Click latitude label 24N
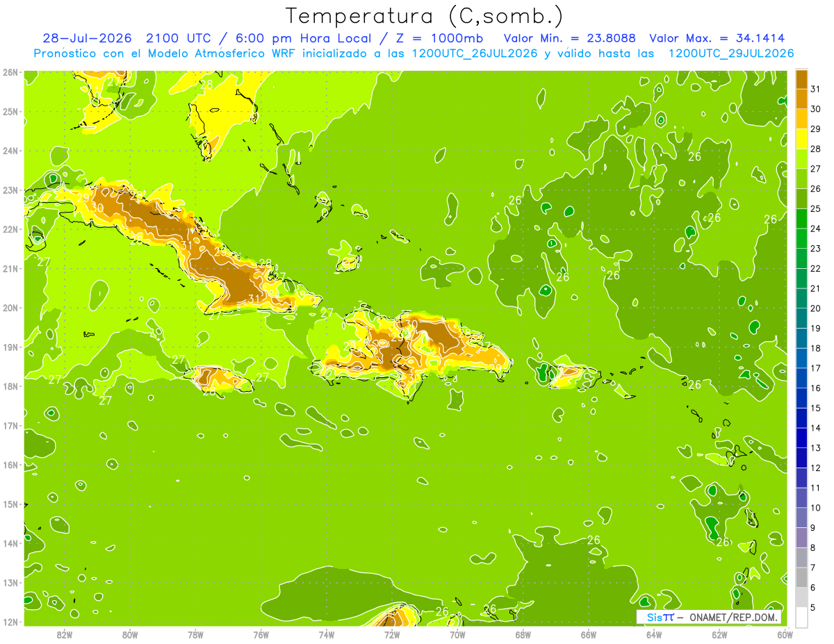The width and height of the screenshot is (834, 644). pyautogui.click(x=10, y=151)
